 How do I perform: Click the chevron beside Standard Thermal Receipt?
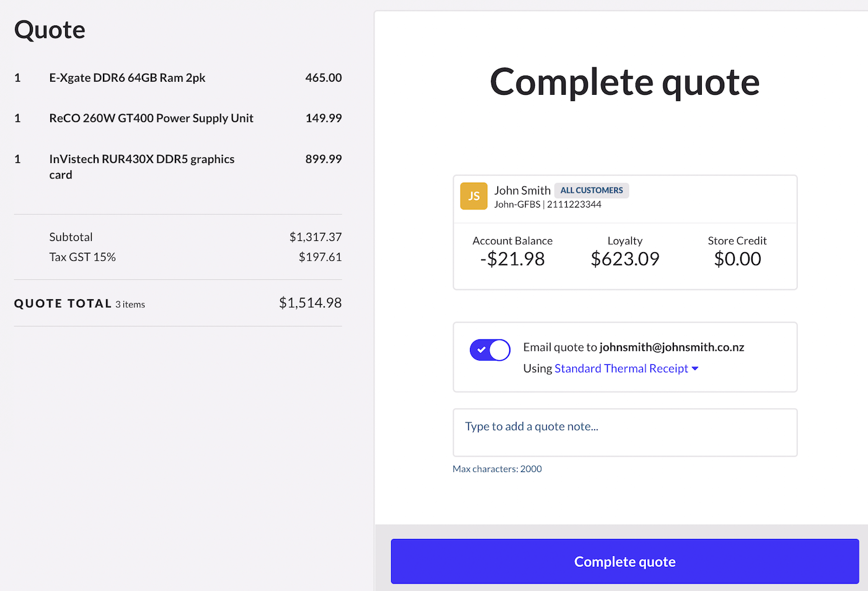click(695, 369)
